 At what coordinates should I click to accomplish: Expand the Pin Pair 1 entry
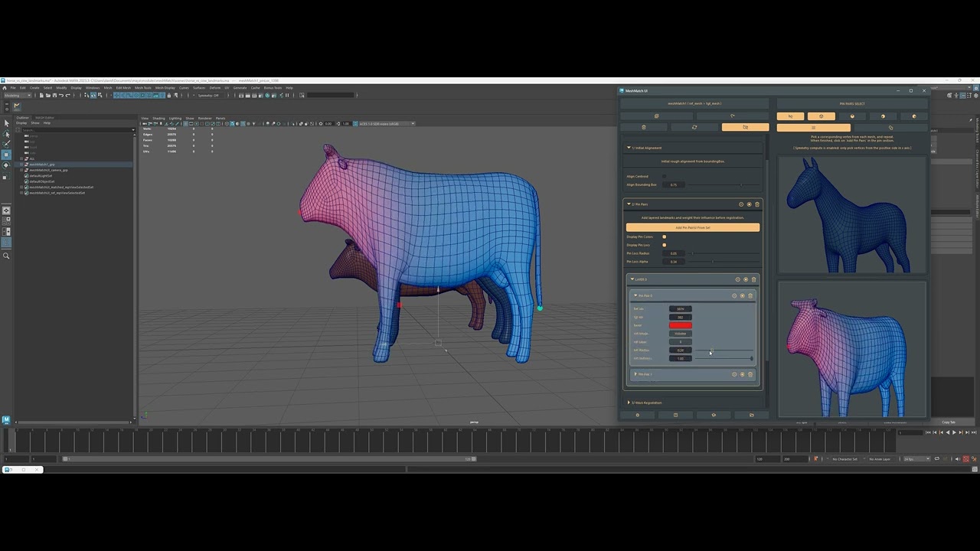pyautogui.click(x=635, y=374)
